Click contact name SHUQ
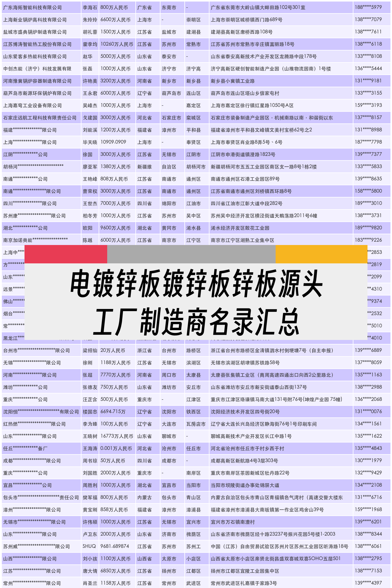The width and height of the screenshot is (392, 588). (x=89, y=546)
